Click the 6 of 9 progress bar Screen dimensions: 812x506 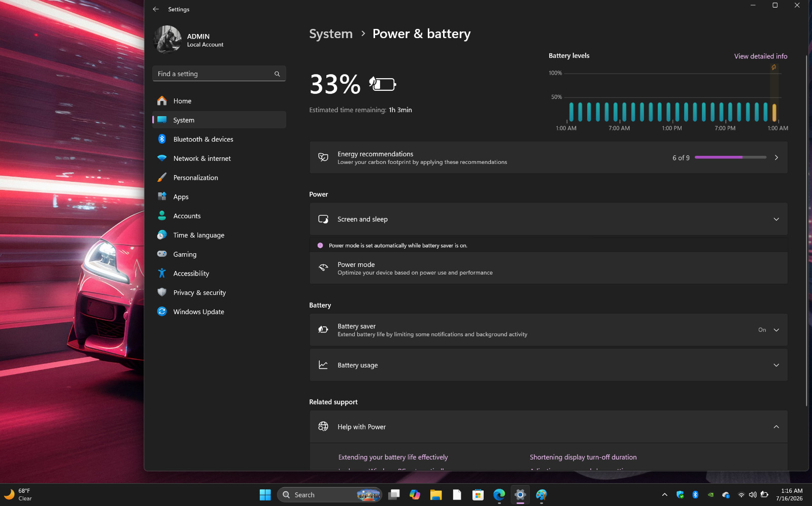point(730,157)
